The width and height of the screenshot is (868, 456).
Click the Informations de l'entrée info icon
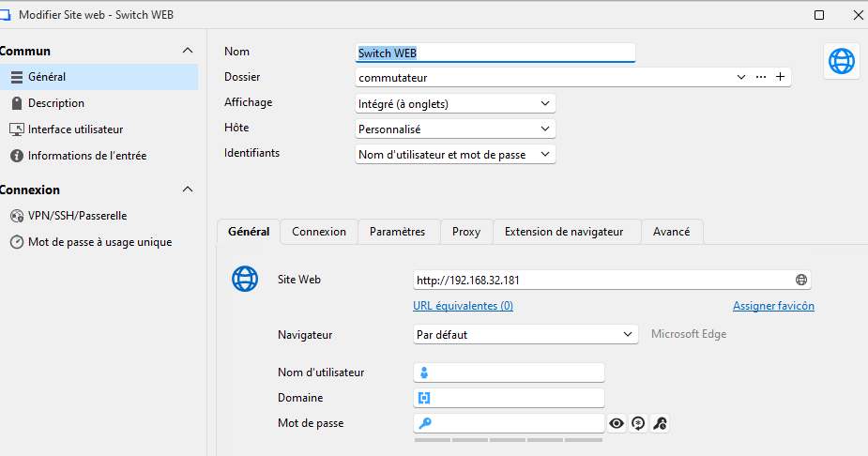point(17,156)
